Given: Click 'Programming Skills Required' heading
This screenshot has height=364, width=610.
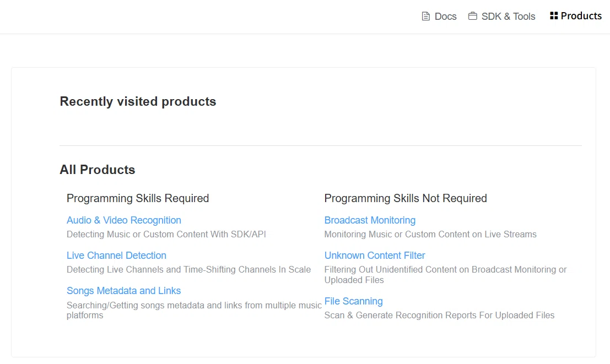Looking at the screenshot, I should pos(138,198).
